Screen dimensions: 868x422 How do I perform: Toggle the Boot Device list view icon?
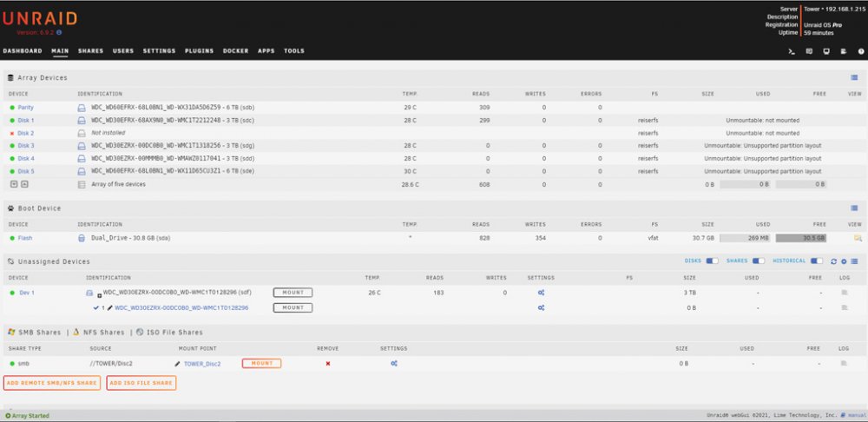tap(854, 208)
